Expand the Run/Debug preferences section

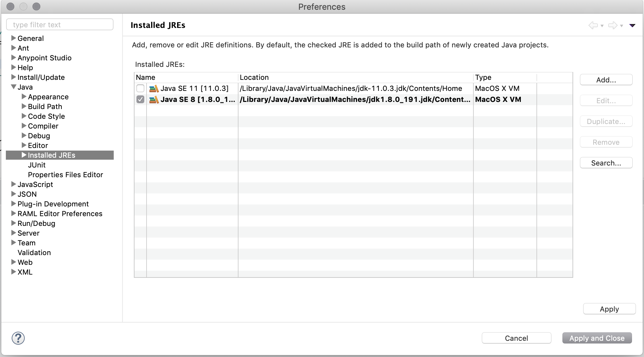click(x=13, y=223)
